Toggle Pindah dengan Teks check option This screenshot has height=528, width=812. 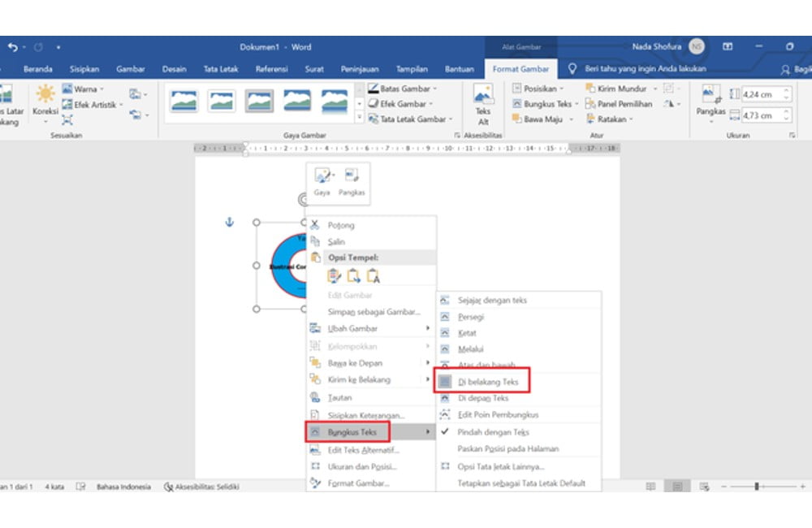(x=493, y=432)
